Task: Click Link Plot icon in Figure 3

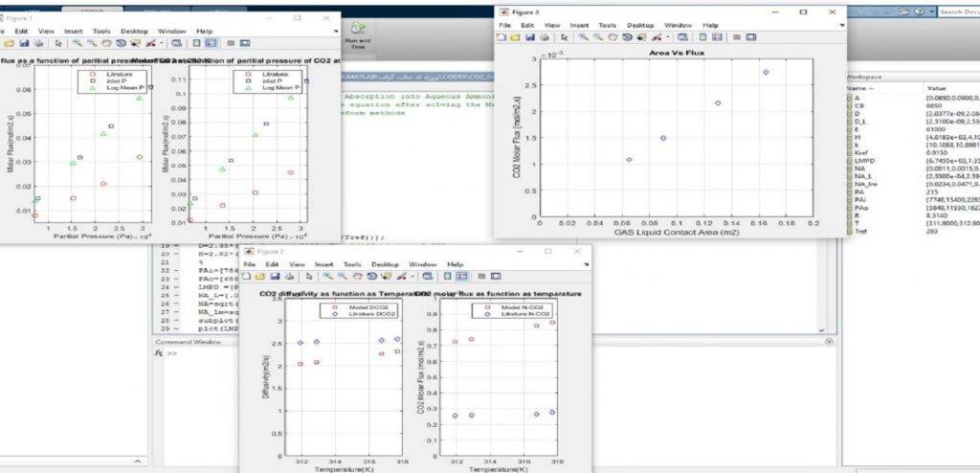Action: tap(682, 37)
